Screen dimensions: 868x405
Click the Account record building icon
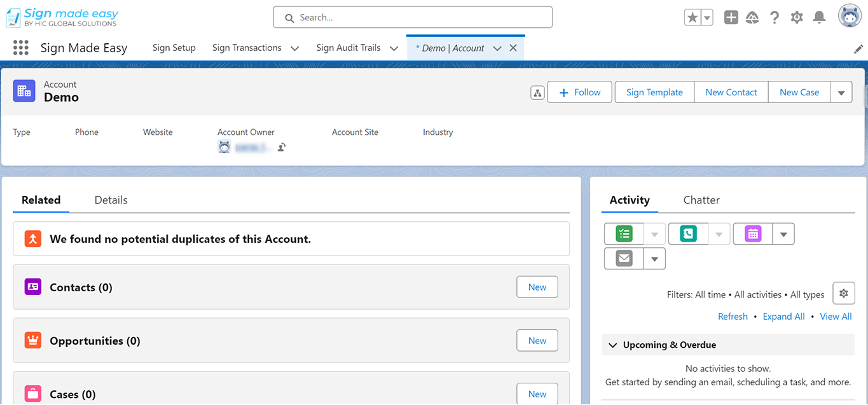[x=24, y=91]
